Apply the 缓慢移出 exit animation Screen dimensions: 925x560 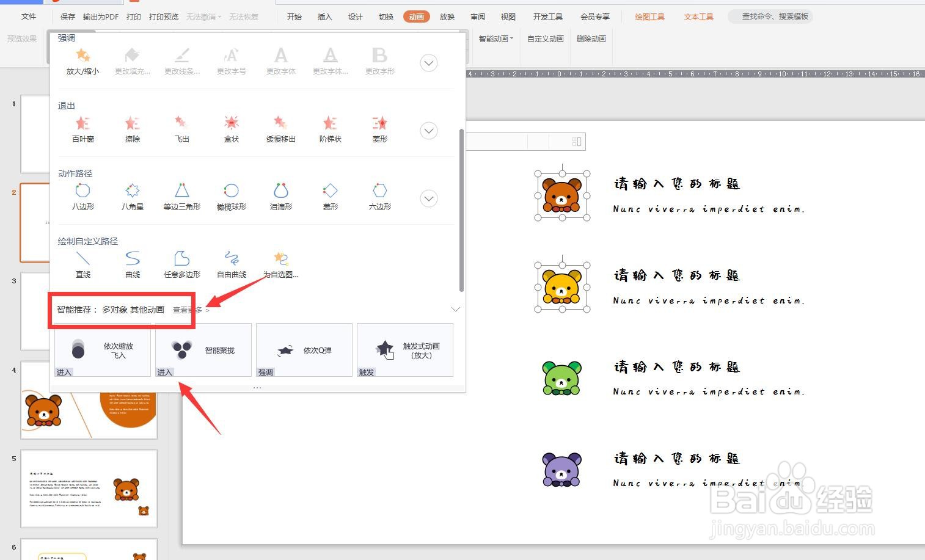click(281, 129)
